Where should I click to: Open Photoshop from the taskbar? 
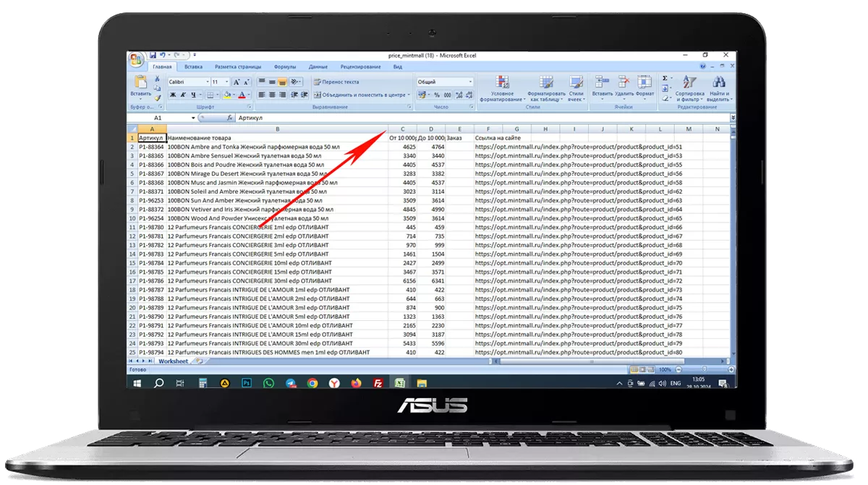click(x=247, y=383)
